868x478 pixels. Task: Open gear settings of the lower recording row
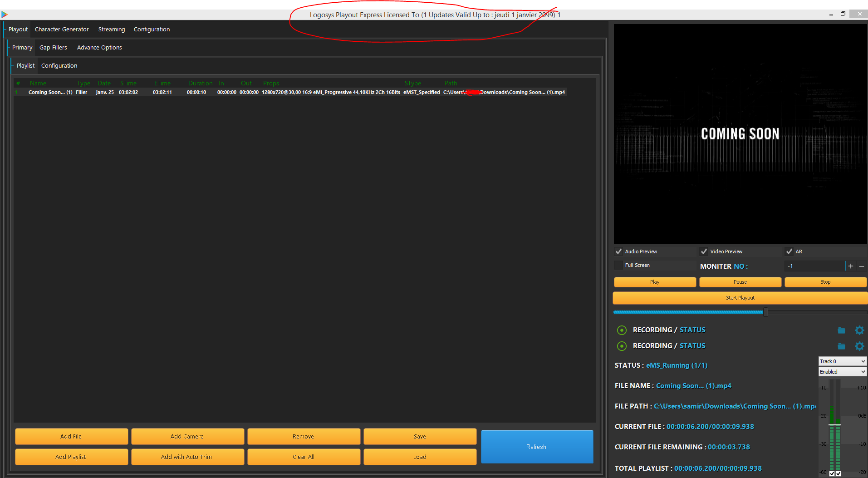point(859,346)
